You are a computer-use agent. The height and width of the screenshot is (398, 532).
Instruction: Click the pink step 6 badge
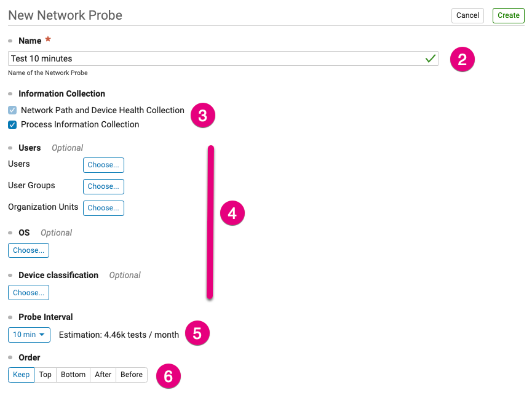(169, 376)
